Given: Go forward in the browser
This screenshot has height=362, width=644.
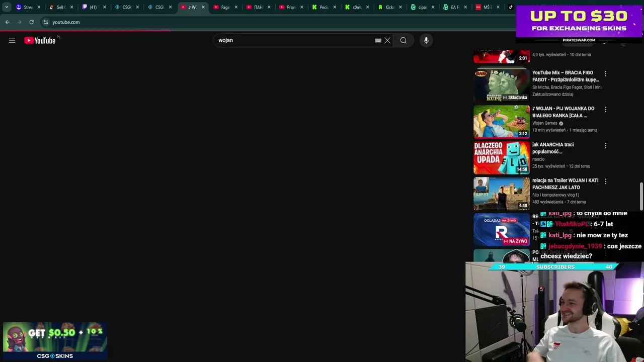Looking at the screenshot, I should pyautogui.click(x=19, y=22).
